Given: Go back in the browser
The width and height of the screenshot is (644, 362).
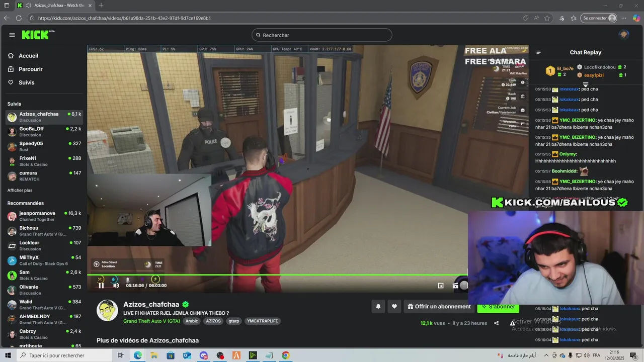Looking at the screenshot, I should (7, 18).
